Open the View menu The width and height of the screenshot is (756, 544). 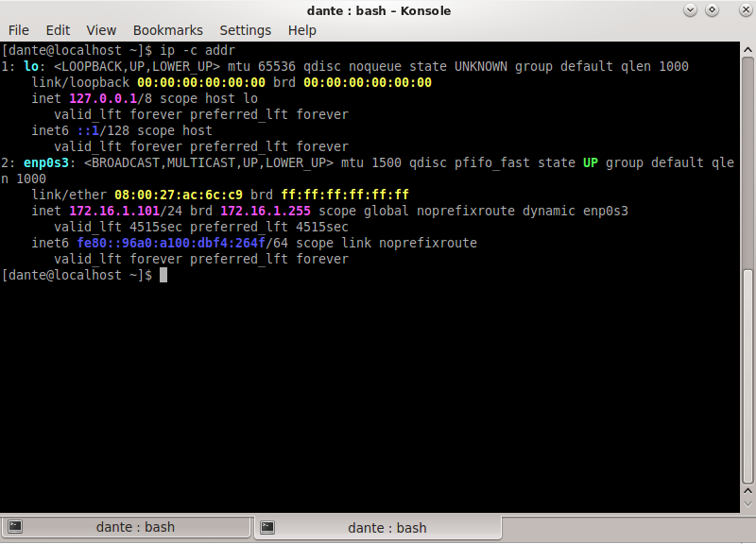101,30
